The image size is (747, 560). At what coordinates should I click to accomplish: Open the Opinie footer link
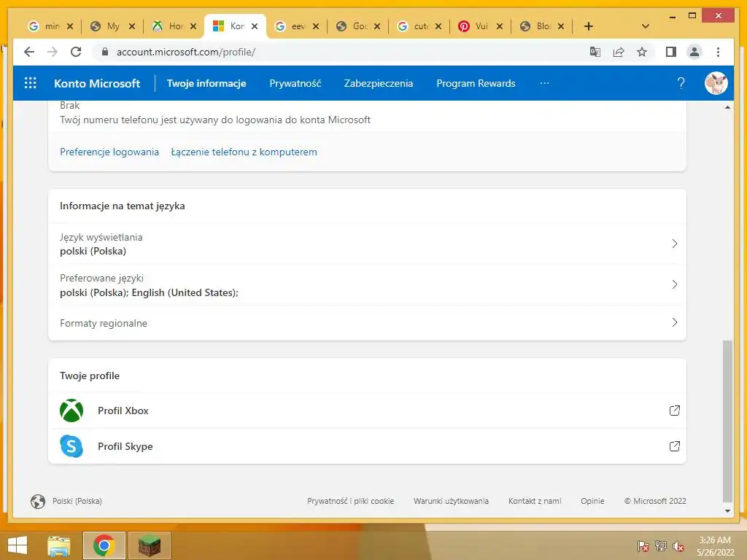click(592, 501)
